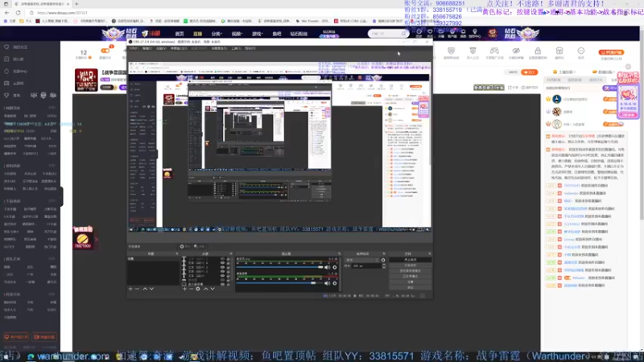The width and height of the screenshot is (644, 362).
Task: Move source up arrow in Sources panel
Action: pos(205,289)
